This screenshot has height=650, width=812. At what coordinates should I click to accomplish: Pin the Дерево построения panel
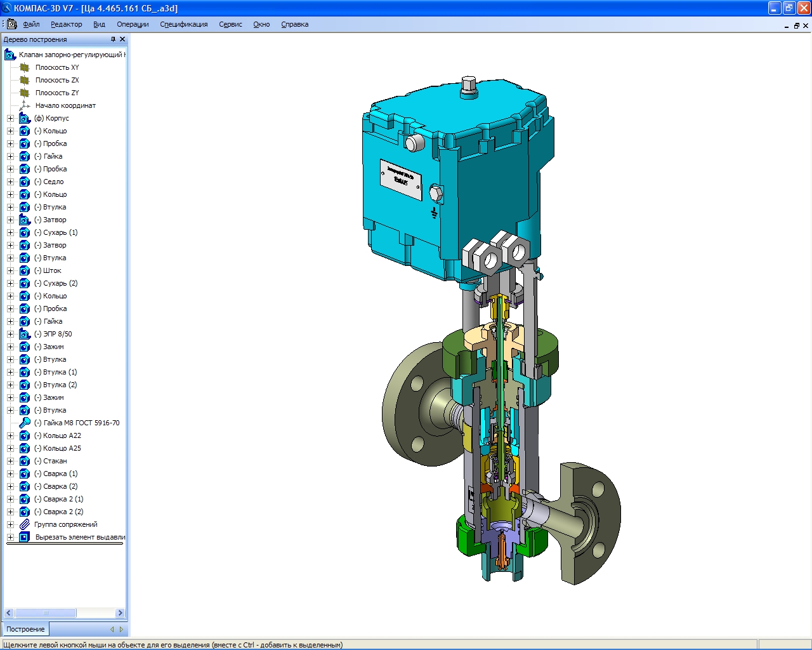pos(113,39)
